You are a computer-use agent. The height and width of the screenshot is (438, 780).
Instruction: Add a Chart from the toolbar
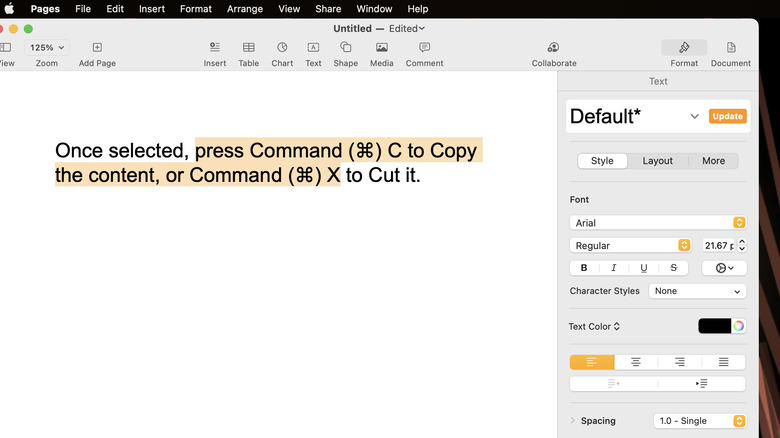tap(282, 48)
